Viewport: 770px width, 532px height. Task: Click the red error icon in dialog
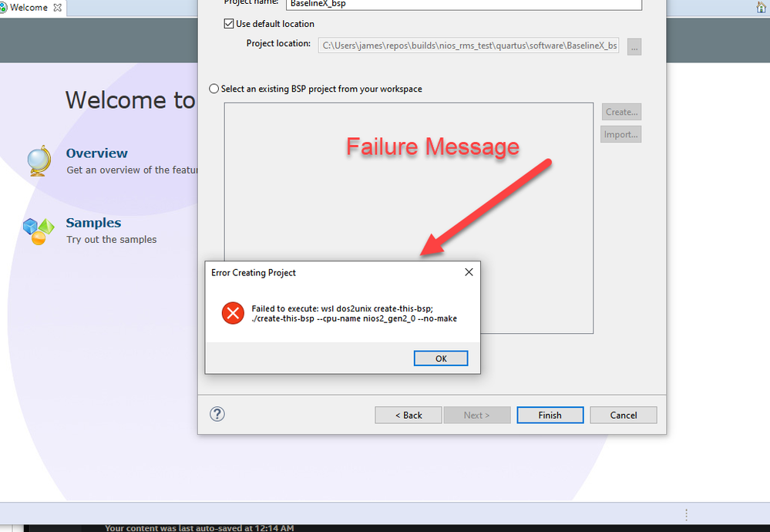point(233,313)
